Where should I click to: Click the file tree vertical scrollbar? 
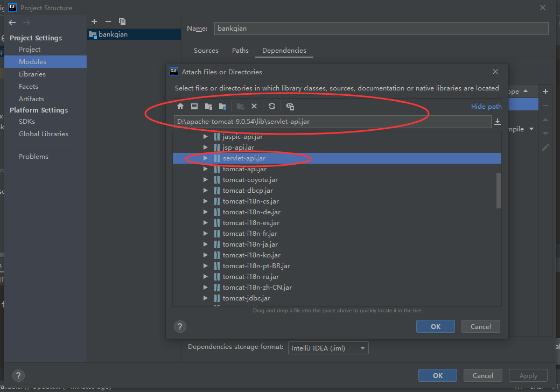click(498, 190)
